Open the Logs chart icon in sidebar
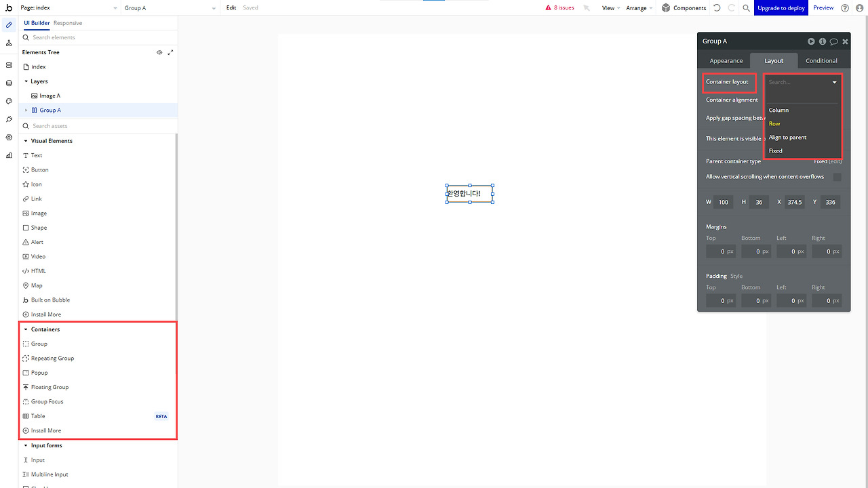 click(x=9, y=155)
